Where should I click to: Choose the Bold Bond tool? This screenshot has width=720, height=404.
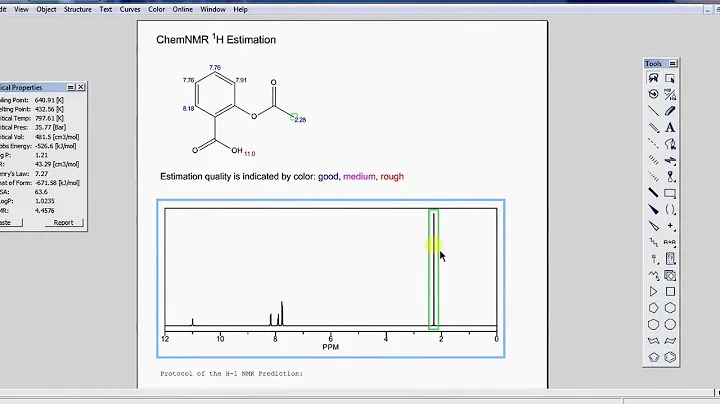[653, 193]
